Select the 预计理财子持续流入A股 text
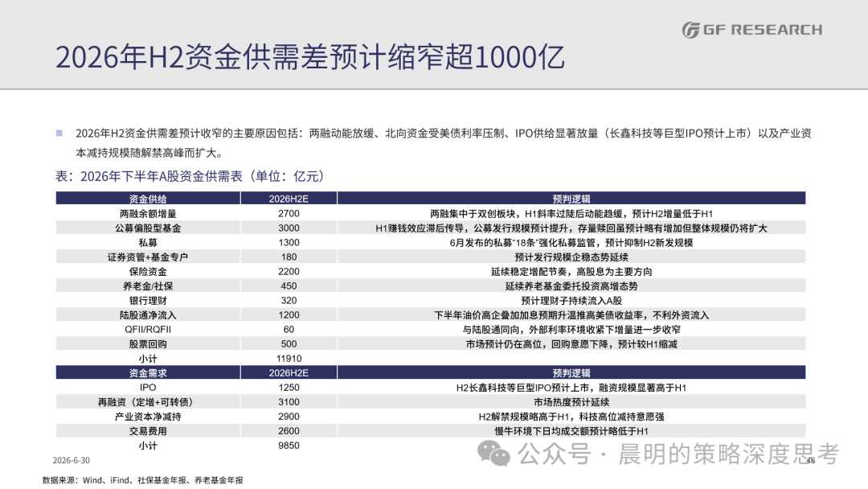Screen dimensions: 868x489 tap(571, 300)
